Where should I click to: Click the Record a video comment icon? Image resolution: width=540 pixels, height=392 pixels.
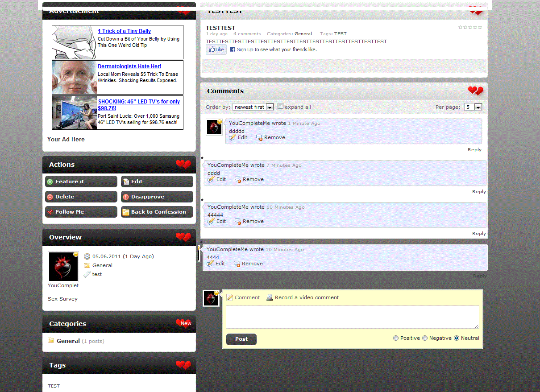click(x=270, y=297)
